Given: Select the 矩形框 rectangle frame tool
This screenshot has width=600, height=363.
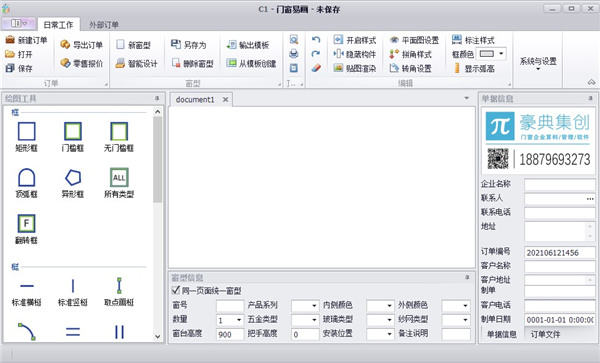Looking at the screenshot, I should [x=26, y=137].
